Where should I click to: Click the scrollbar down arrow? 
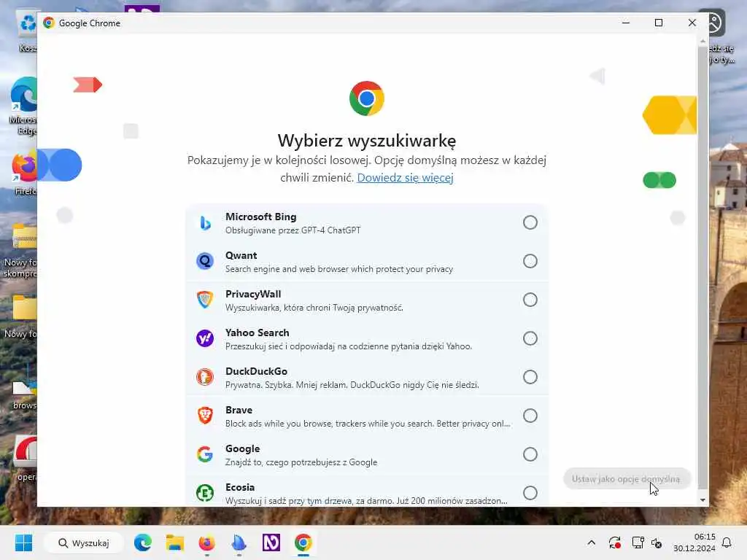703,500
